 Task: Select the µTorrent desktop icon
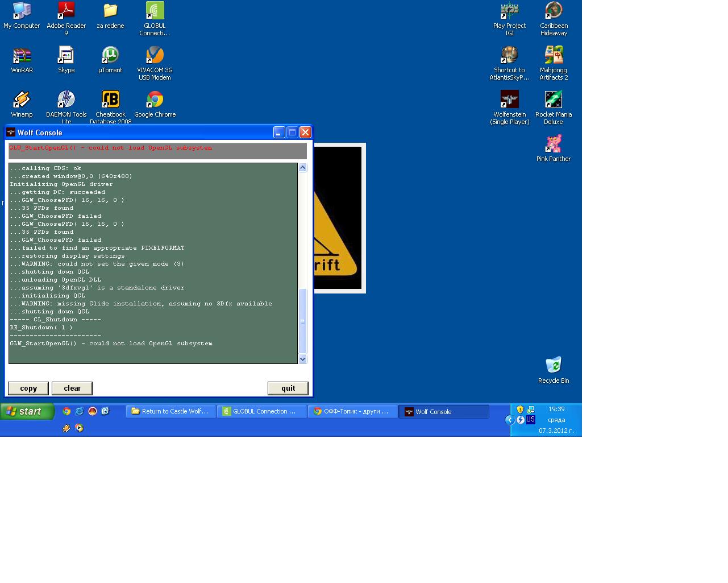click(110, 56)
